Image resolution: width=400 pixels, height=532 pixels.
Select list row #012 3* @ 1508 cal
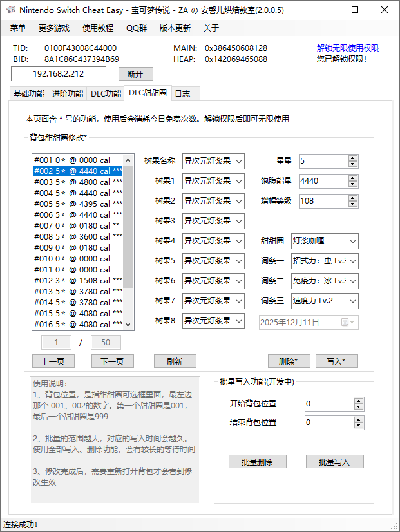coord(78,281)
